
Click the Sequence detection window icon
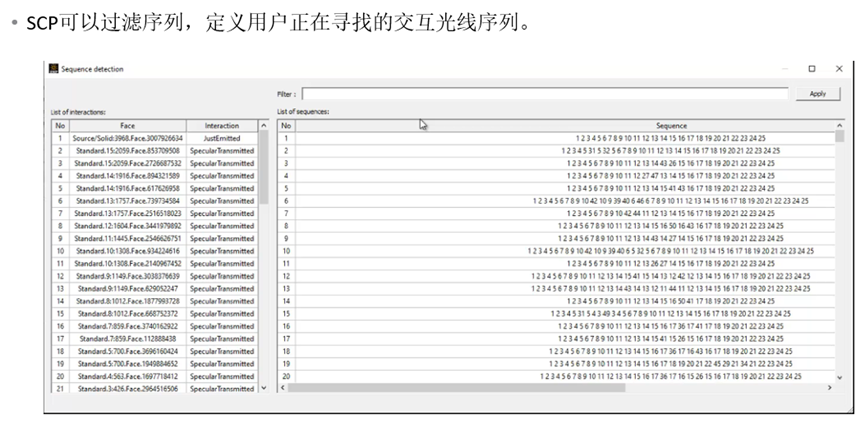[x=54, y=69]
